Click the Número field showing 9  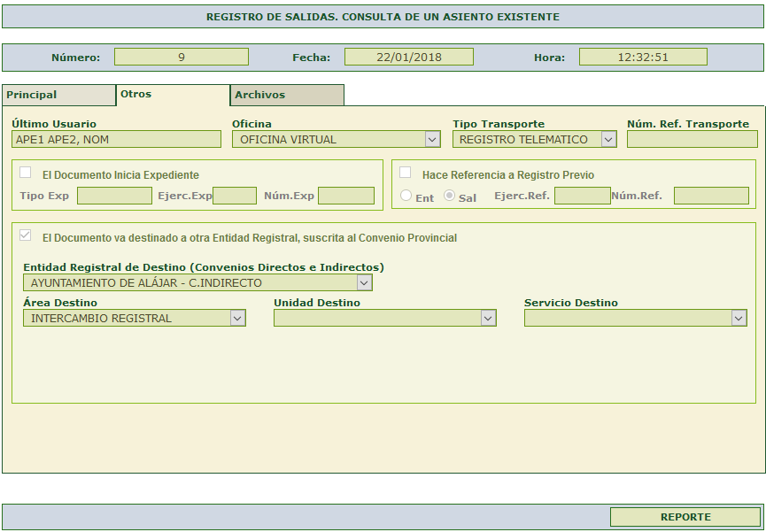pyautogui.click(x=182, y=57)
